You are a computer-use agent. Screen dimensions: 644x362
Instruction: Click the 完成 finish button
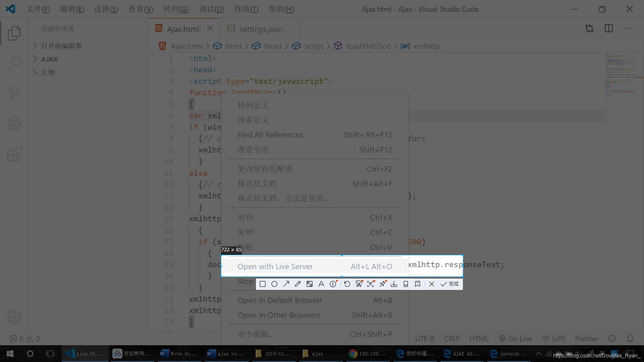point(449,284)
